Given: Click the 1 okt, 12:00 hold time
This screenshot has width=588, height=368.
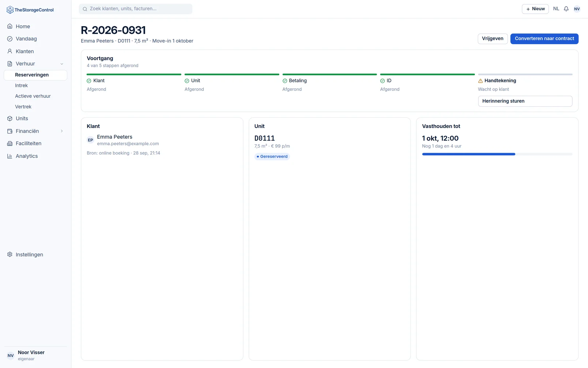Looking at the screenshot, I should pyautogui.click(x=440, y=138).
